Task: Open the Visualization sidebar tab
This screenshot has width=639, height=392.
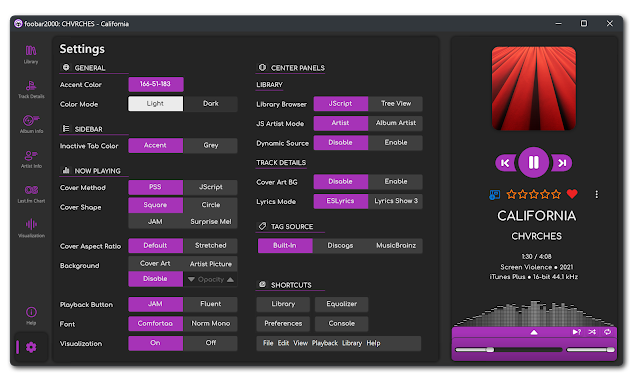Action: [x=31, y=228]
